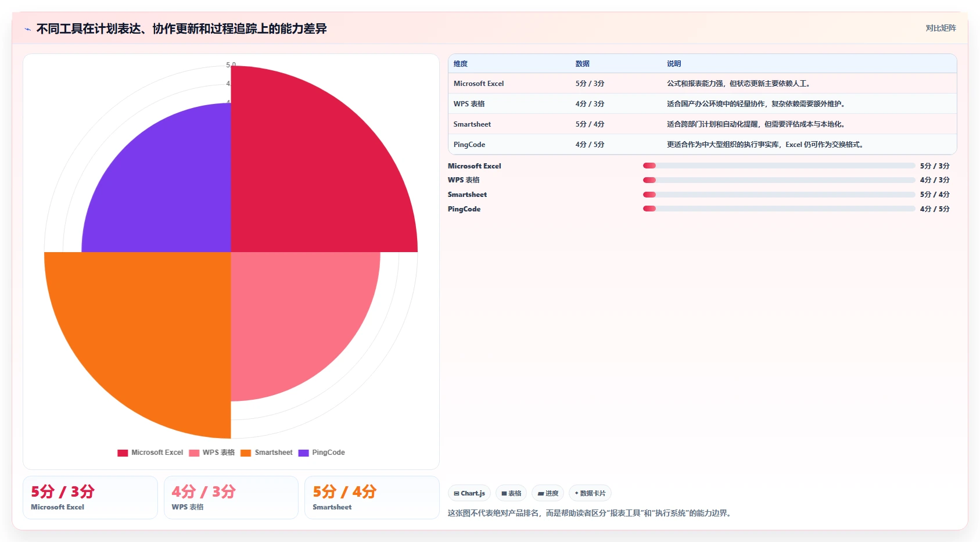This screenshot has height=542, width=980.
Task: Open the Microsoft Excel 5分 / 3分 stat card
Action: point(90,497)
